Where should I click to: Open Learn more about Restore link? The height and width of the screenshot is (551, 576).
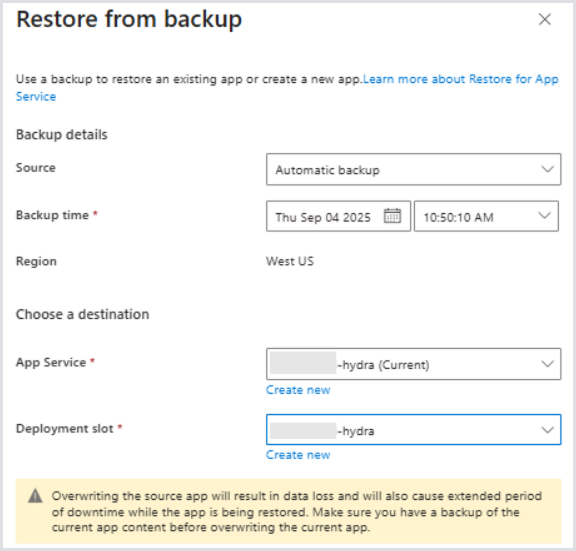pyautogui.click(x=461, y=79)
